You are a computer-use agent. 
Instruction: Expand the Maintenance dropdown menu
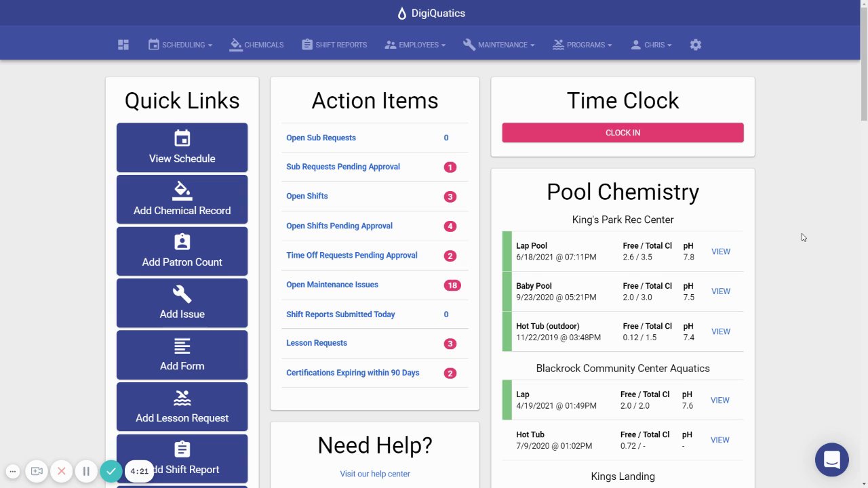click(x=499, y=45)
